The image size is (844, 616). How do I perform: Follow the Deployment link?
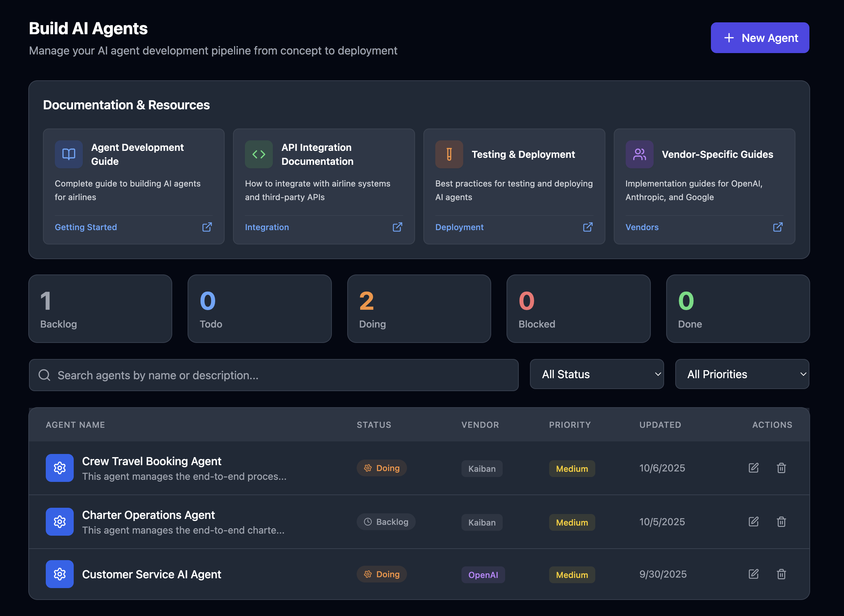click(459, 227)
